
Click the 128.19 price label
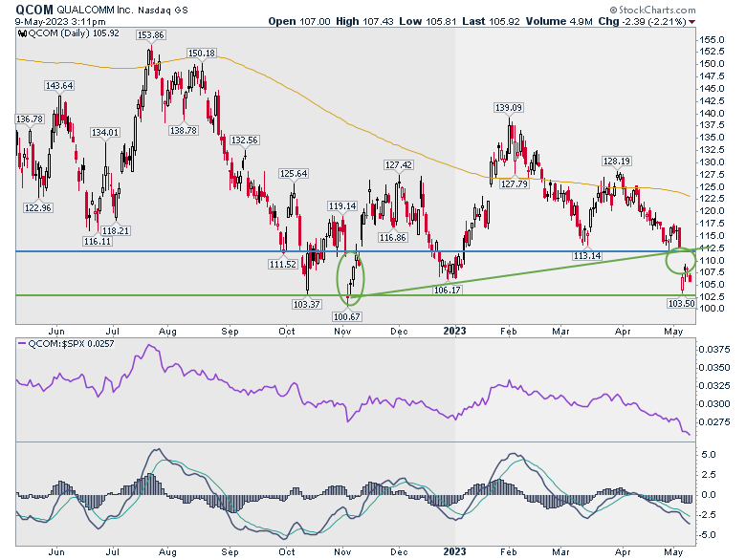(x=617, y=162)
